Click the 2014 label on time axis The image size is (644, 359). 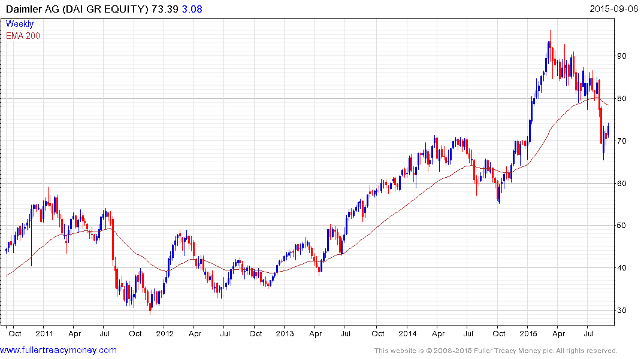point(407,333)
